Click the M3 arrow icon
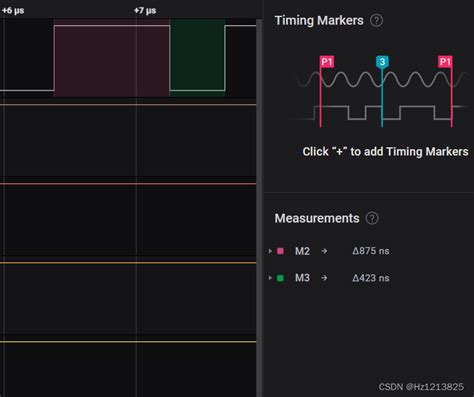This screenshot has width=474, height=397. (324, 278)
